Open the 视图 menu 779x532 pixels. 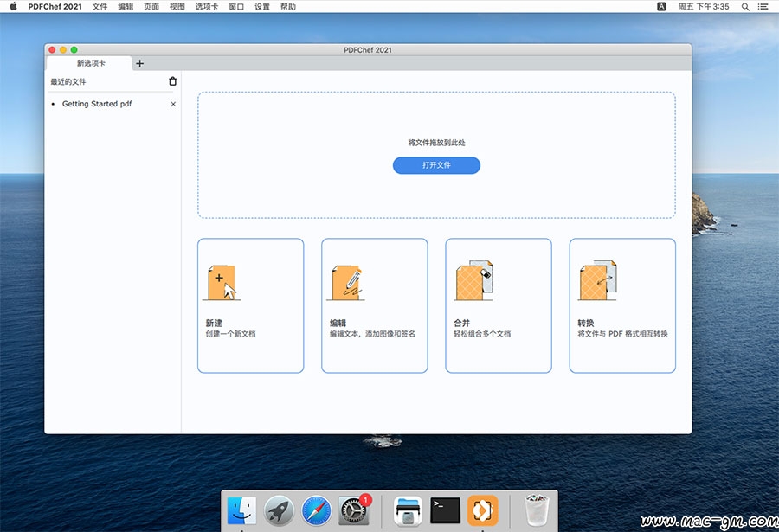177,6
